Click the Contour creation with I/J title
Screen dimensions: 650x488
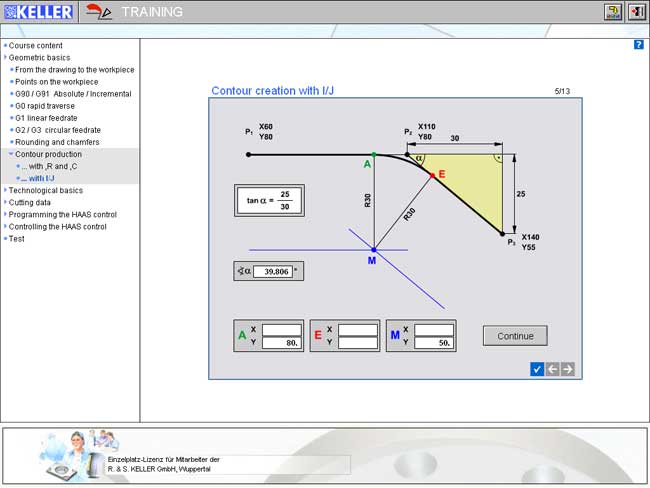(272, 91)
